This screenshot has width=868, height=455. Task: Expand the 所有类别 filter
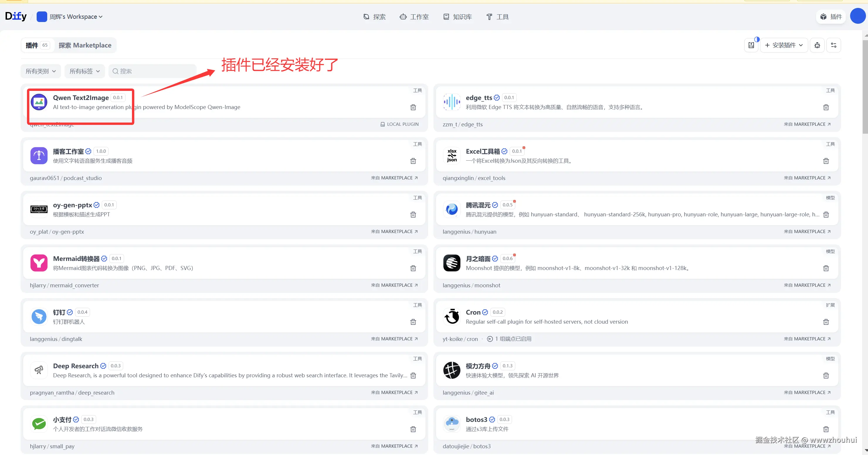[x=41, y=71]
